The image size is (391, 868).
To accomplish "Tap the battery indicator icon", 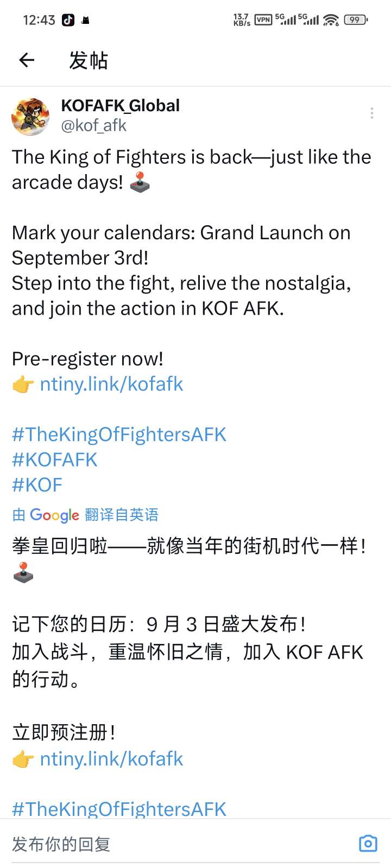I will click(356, 20).
